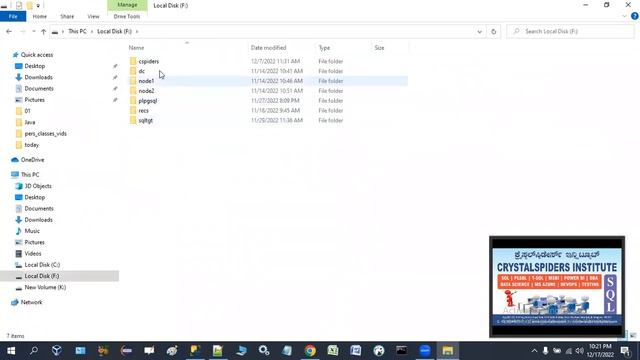
Task: Open the File menu tab
Action: click(13, 16)
